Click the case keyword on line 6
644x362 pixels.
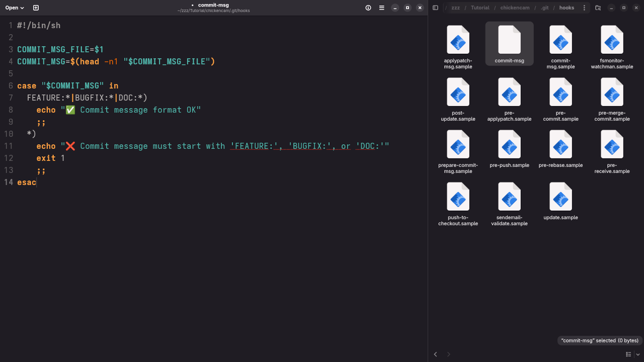[27, 85]
